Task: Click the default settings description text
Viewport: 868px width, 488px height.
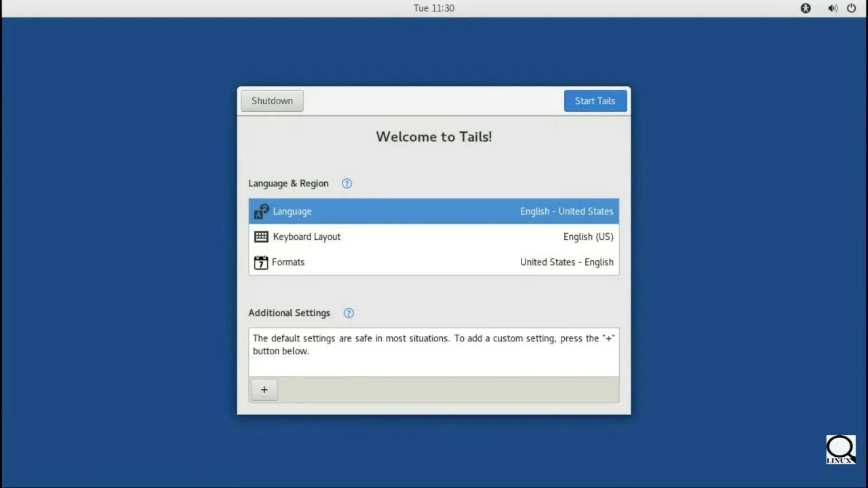Action: click(x=434, y=344)
